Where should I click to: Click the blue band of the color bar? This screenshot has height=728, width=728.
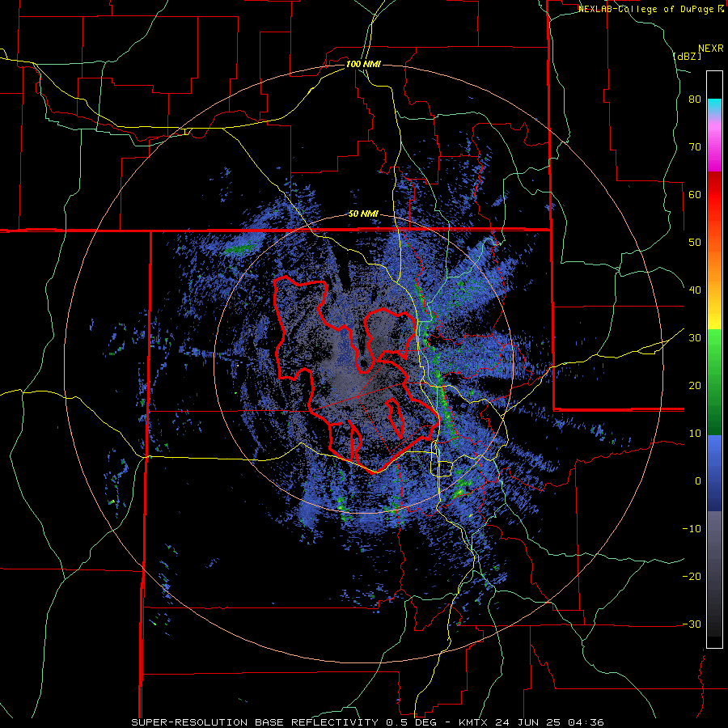(714, 473)
